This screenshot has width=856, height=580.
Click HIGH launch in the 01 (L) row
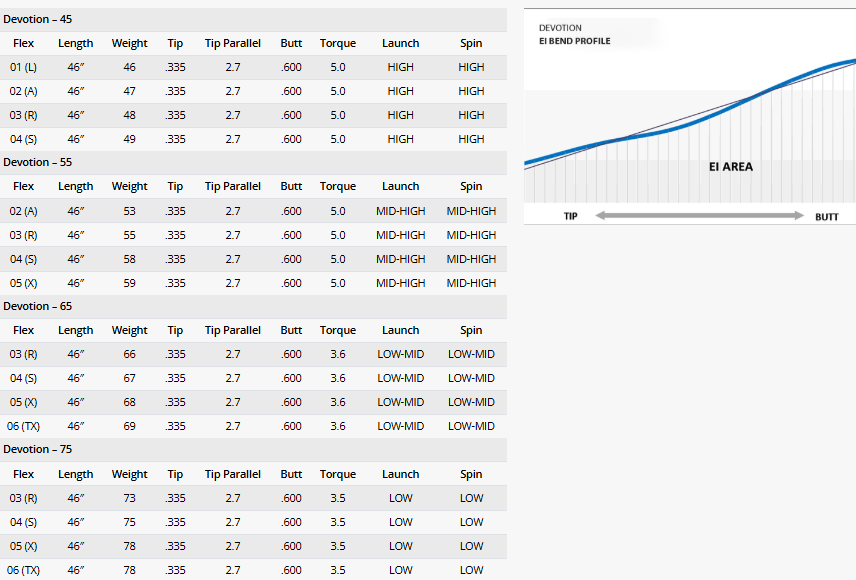(x=401, y=67)
